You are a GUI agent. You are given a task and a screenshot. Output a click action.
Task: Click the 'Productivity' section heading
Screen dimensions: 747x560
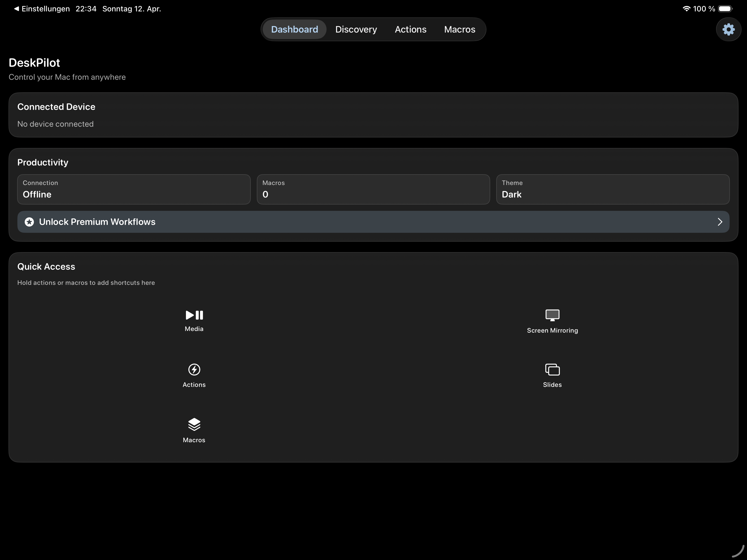pyautogui.click(x=43, y=162)
